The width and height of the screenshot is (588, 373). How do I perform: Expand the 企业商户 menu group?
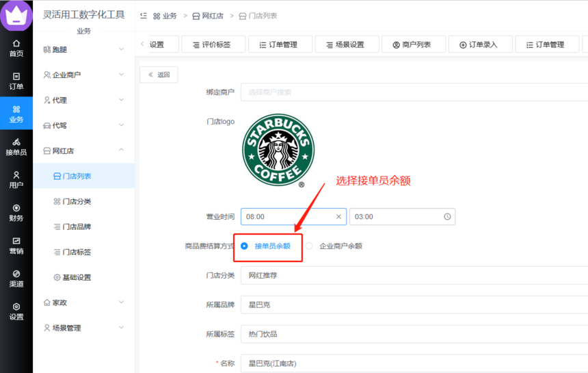[x=83, y=75]
